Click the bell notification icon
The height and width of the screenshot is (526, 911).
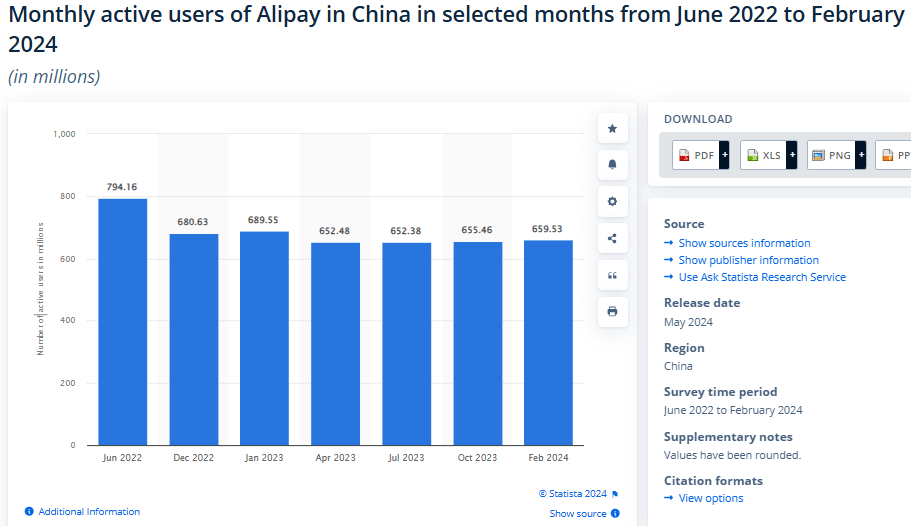point(612,164)
